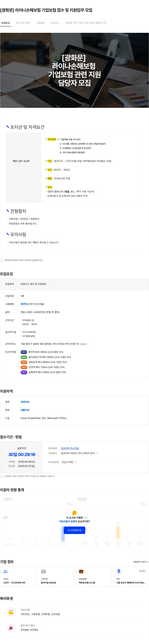Click the 로그인/회원가입 button
149x644 pixels.
[x=74, y=530]
